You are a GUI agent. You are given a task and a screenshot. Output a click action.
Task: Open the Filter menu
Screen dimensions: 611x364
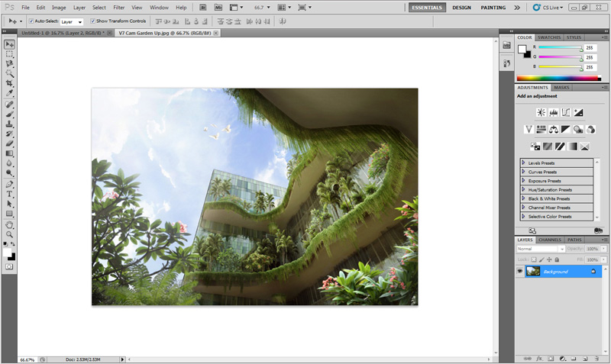118,7
